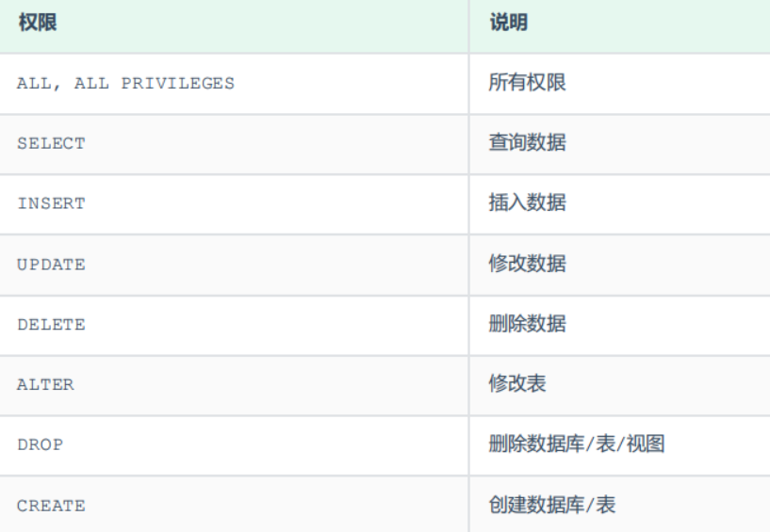Viewport: 770px width, 532px height.
Task: Click the header divider between 权限 and 说明
Action: (469, 24)
